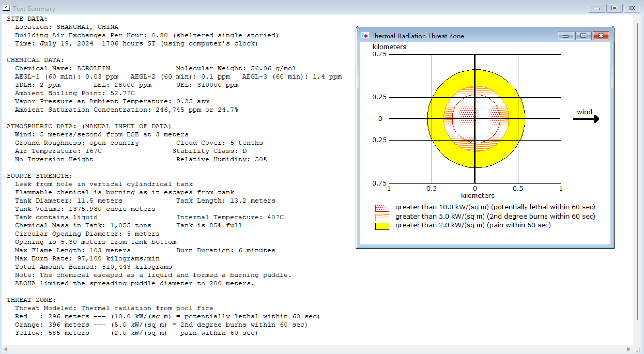Restore down the Text Summary window
Screen dimensions: 644x354
coord(614,9)
